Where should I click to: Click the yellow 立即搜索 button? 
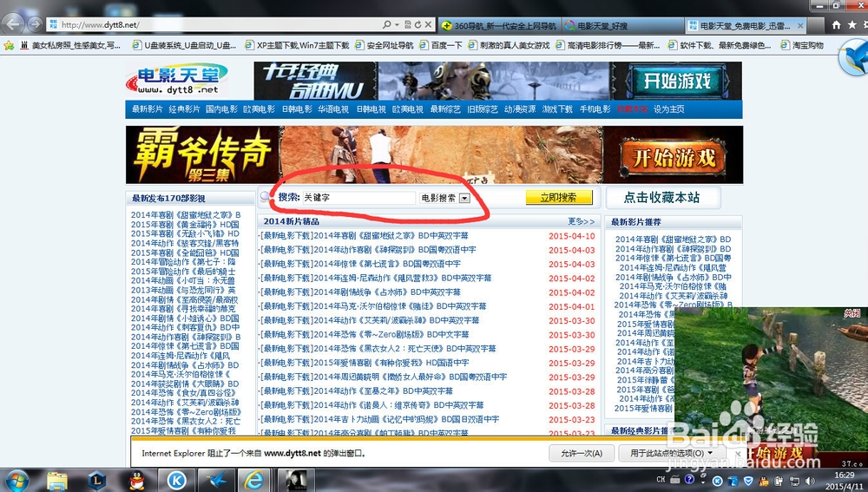click(559, 198)
